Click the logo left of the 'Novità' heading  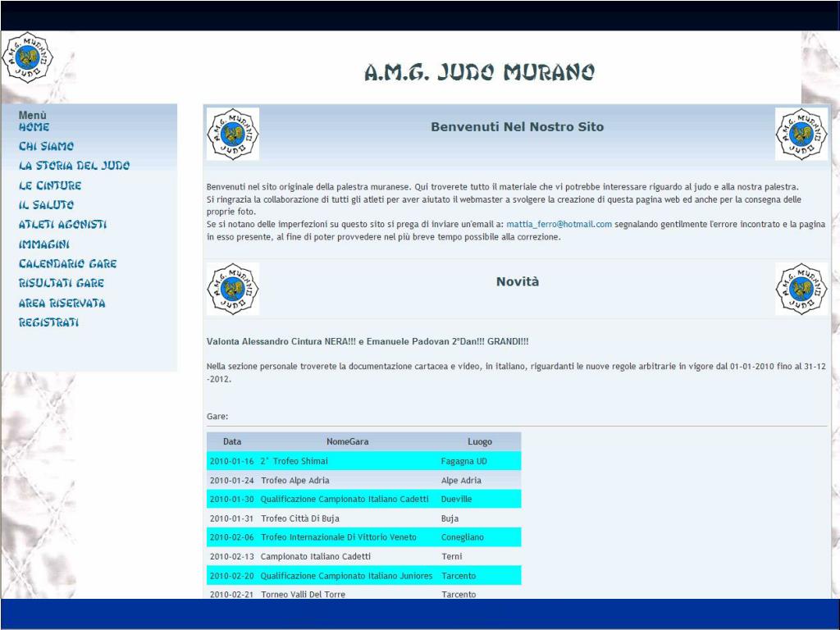click(233, 289)
